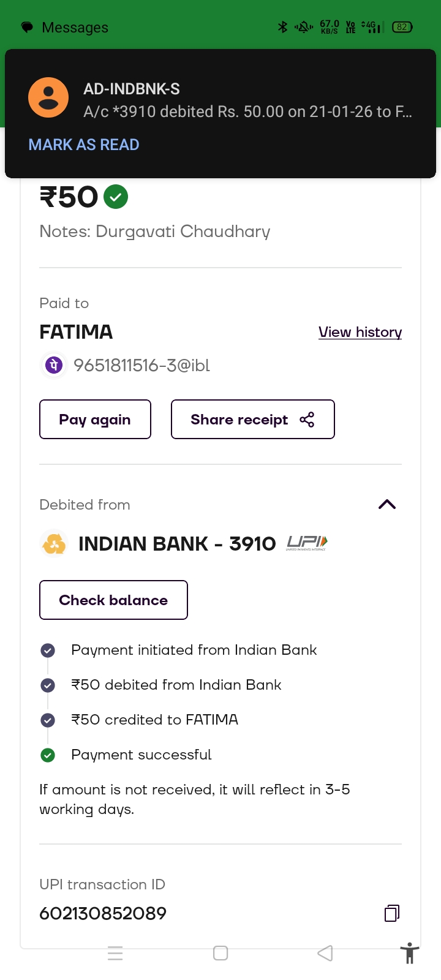Open the AD-INDBNK-S debit message notification
The width and height of the screenshot is (441, 980).
point(247,100)
